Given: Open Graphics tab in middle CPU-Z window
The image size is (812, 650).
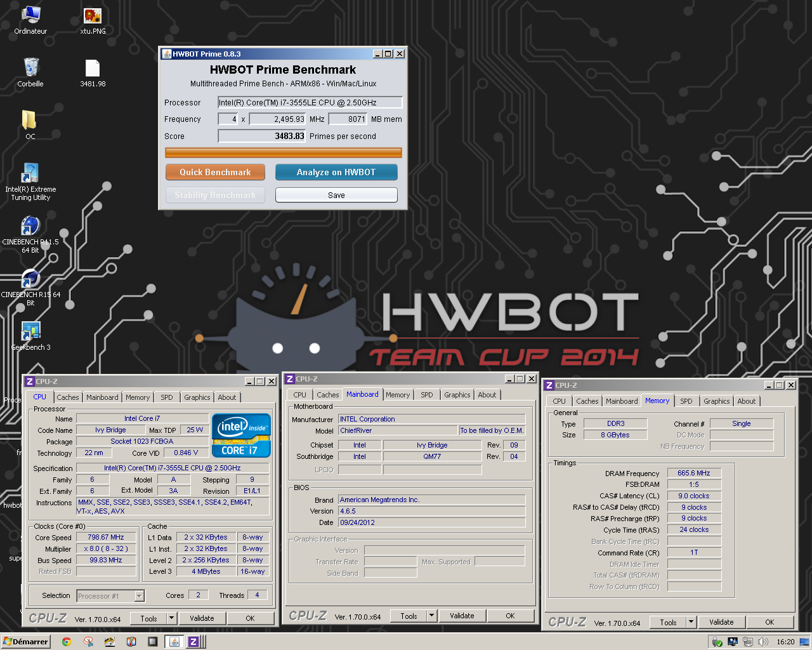Looking at the screenshot, I should (457, 395).
